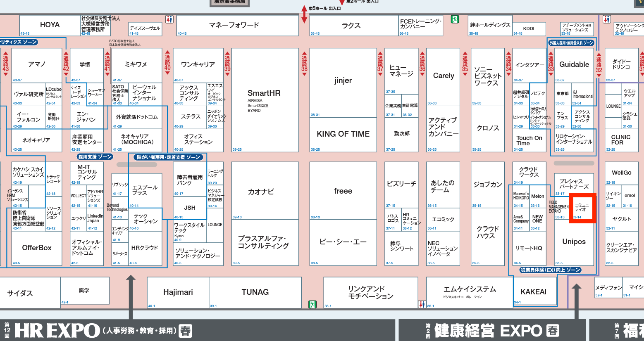
Task: Choose the カオナビ booth
Action: 265,191
